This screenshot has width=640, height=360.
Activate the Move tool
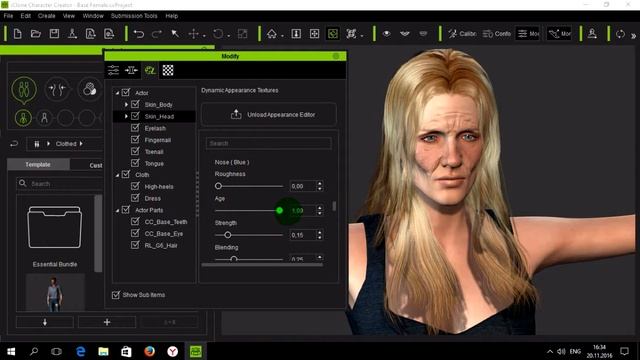193,33
